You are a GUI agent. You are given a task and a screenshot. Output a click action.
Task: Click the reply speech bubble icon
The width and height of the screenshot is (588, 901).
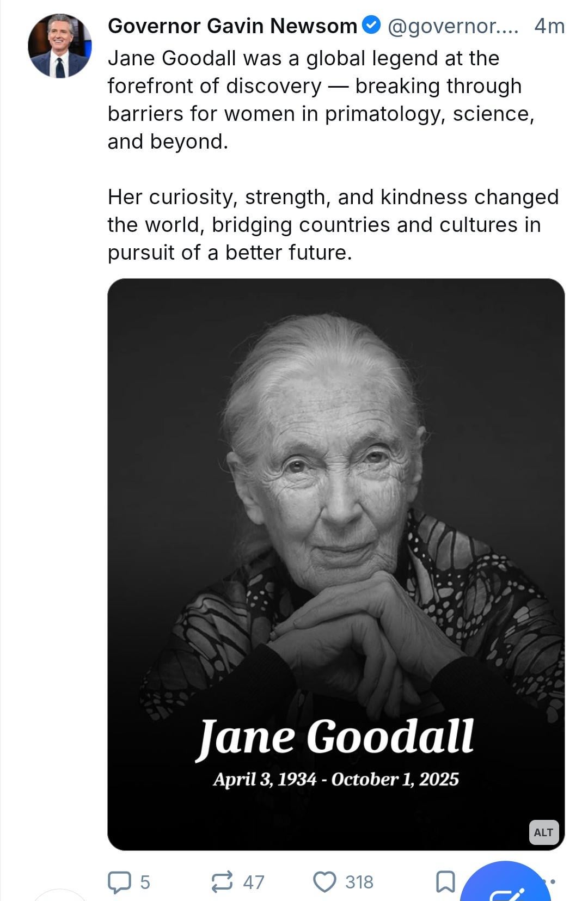click(x=119, y=882)
